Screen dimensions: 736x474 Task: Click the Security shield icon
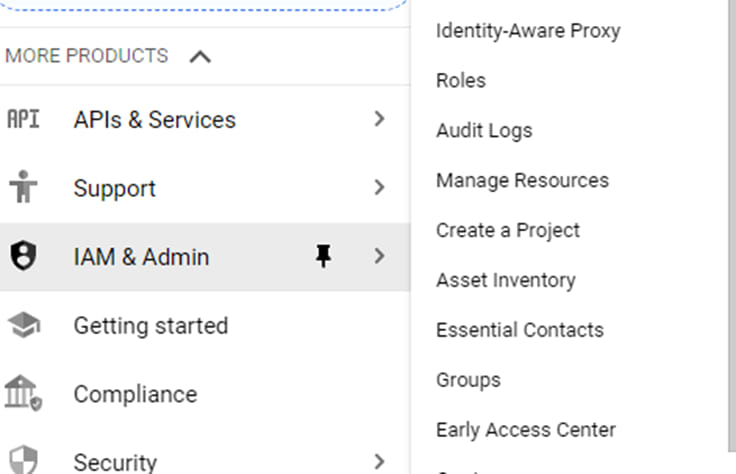coord(23,459)
